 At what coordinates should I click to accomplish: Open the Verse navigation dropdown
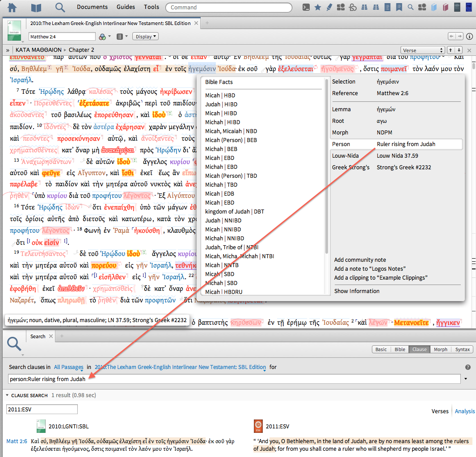[x=423, y=50]
